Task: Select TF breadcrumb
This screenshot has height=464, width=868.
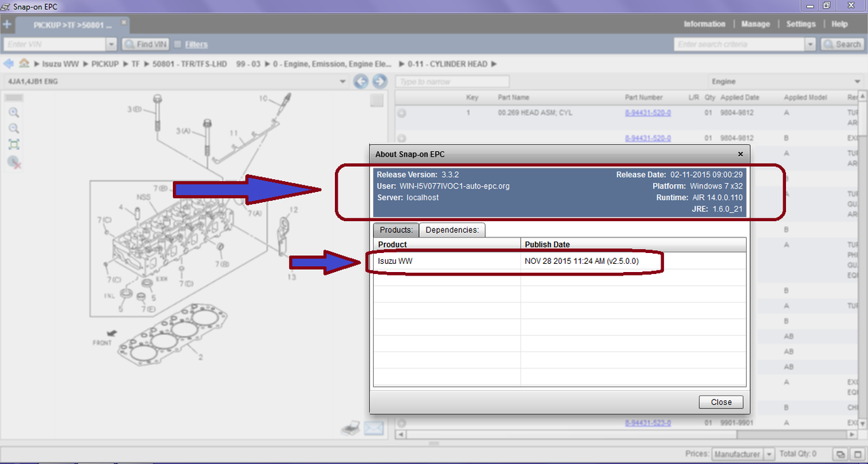Action: coord(136,64)
